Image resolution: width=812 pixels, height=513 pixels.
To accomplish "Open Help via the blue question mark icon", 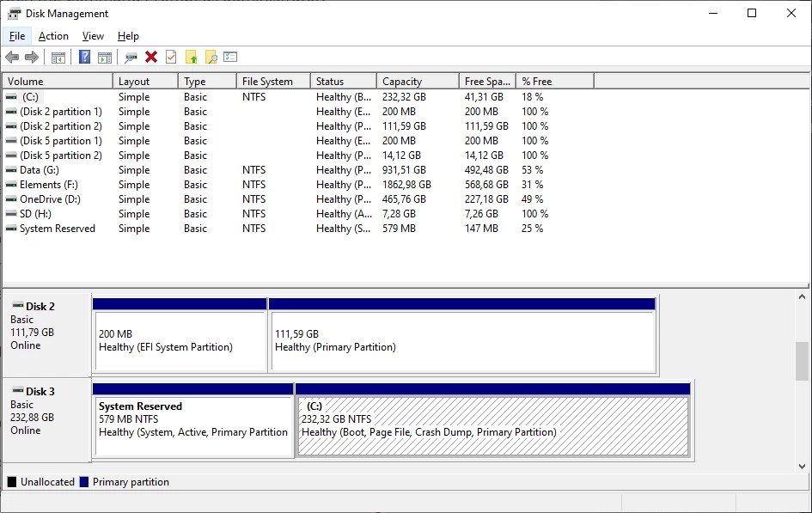I will (84, 57).
